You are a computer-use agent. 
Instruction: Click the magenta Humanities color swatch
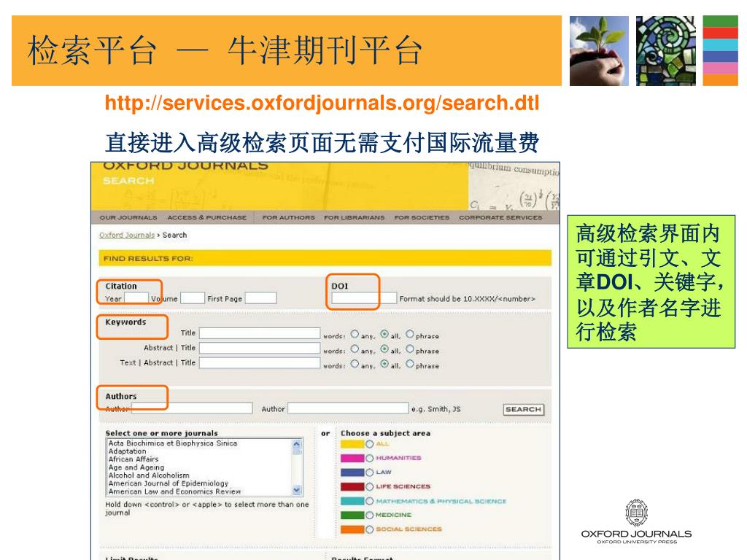tap(352, 458)
